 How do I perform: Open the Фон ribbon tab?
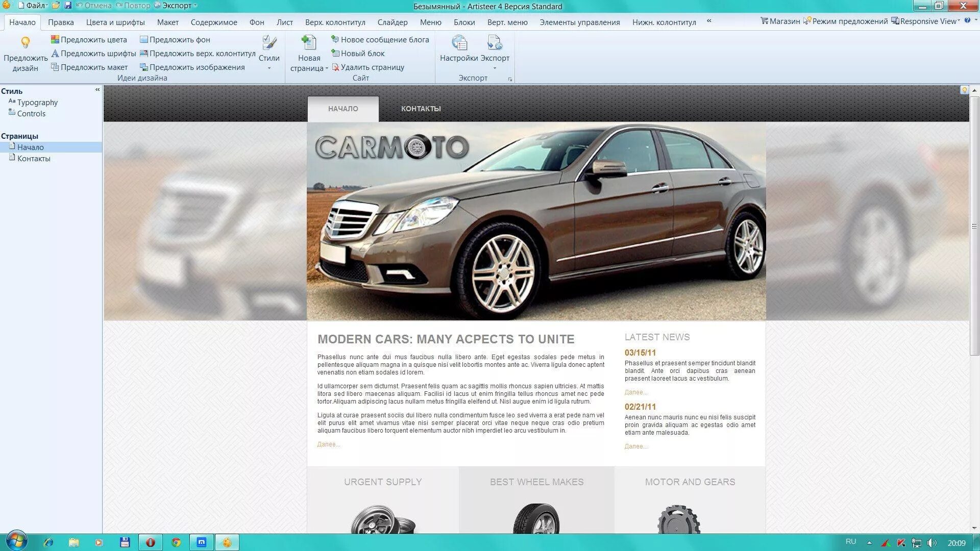click(x=257, y=22)
